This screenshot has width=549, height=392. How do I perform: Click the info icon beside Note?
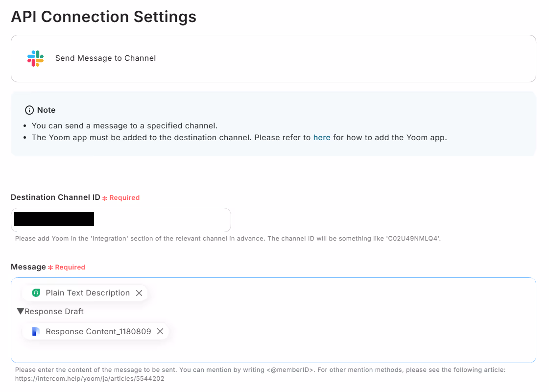click(x=29, y=110)
